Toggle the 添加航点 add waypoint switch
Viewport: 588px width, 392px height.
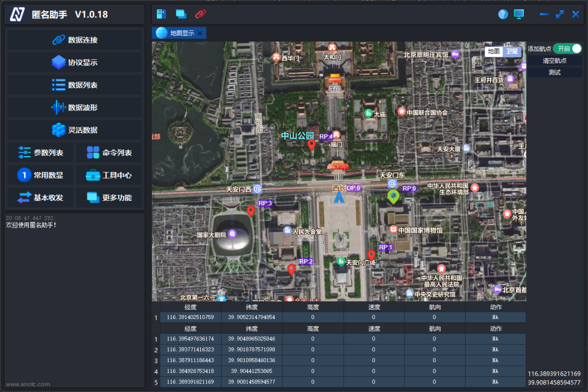[567, 48]
